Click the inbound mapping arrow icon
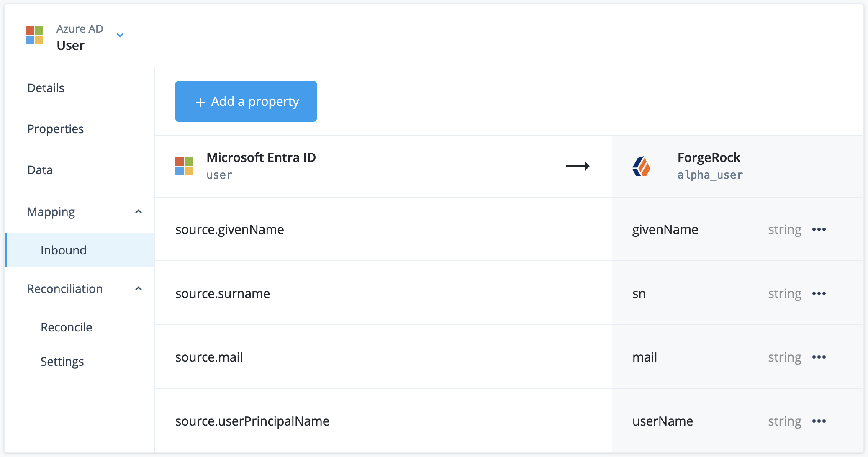Viewport: 868px width, 457px height. (x=578, y=166)
